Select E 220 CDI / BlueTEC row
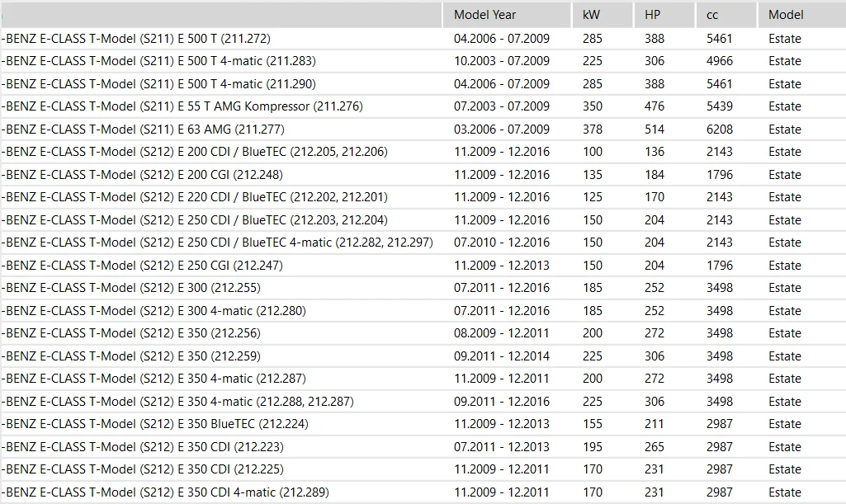Image resolution: width=846 pixels, height=504 pixels. click(423, 197)
